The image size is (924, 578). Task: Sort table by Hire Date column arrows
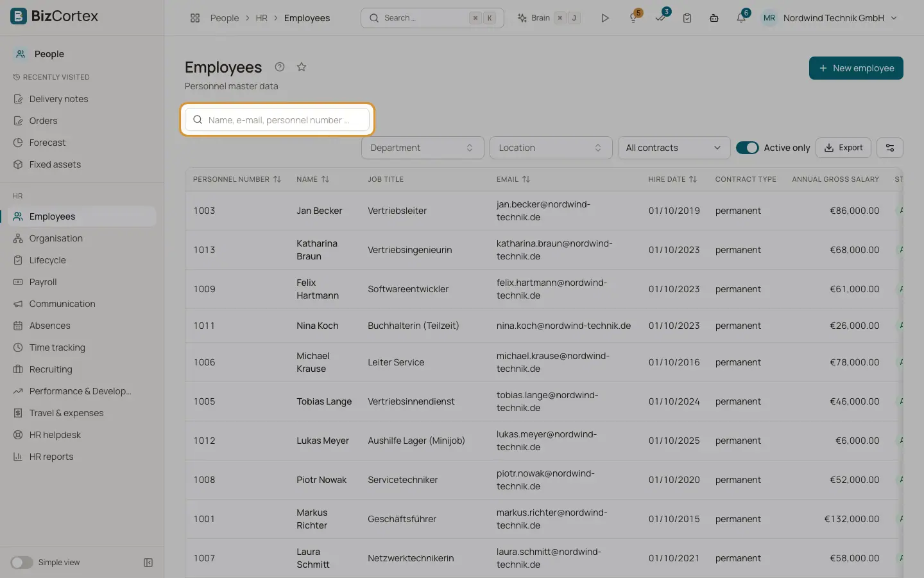pos(693,179)
